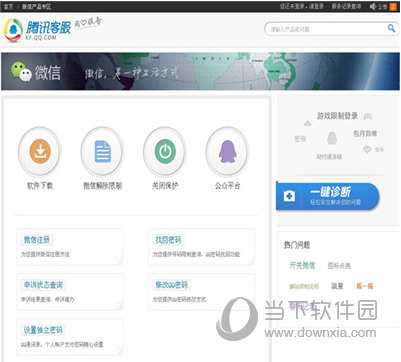Click the orange notification count badge
Viewport: 401px width, 362px height.
pyautogui.click(x=393, y=6)
